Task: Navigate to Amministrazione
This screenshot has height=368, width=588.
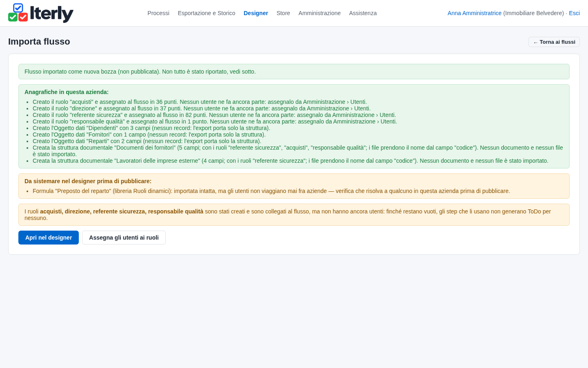Action: 319,13
